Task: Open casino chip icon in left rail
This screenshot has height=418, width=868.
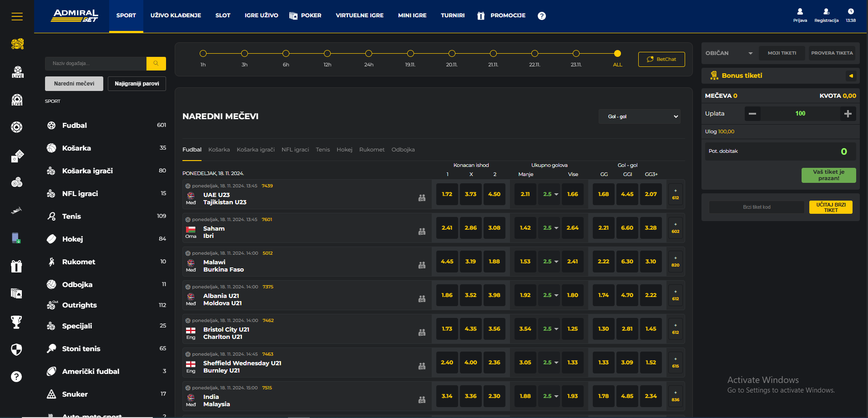Action: [x=16, y=127]
